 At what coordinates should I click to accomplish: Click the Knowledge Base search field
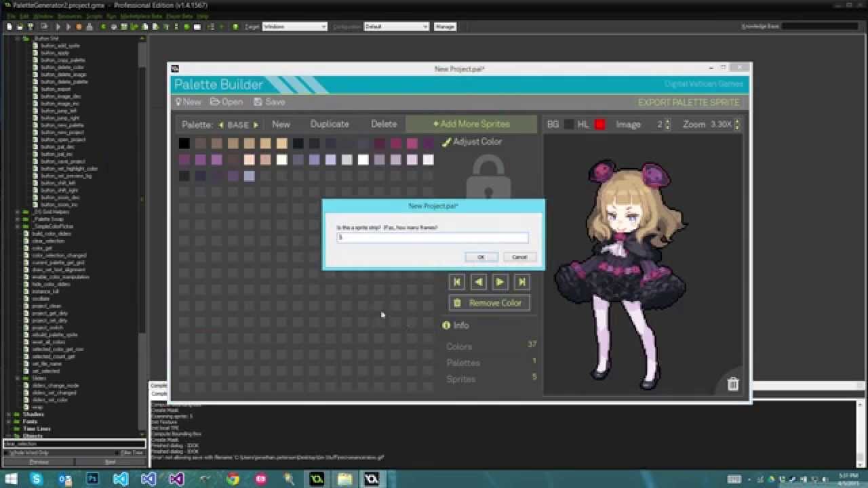[x=819, y=26]
